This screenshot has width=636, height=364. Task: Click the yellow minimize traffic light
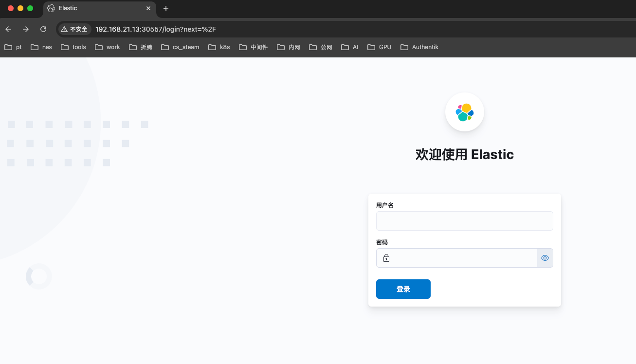[20, 8]
